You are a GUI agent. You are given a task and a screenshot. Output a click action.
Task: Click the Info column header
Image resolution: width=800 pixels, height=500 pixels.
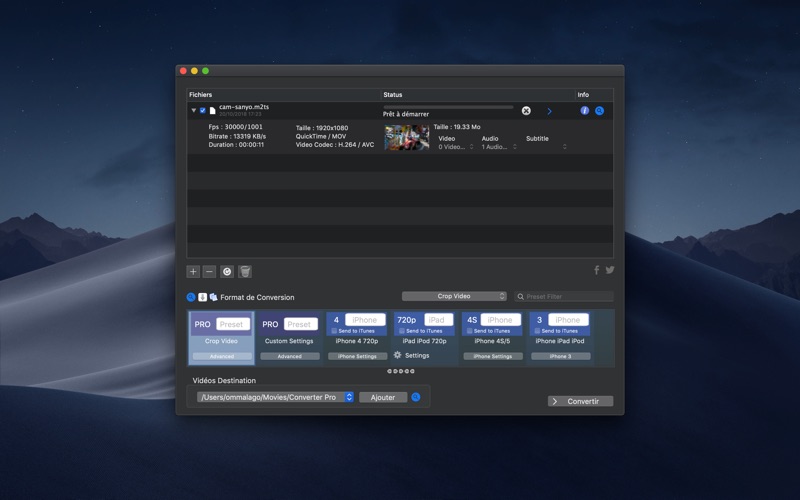tap(583, 94)
